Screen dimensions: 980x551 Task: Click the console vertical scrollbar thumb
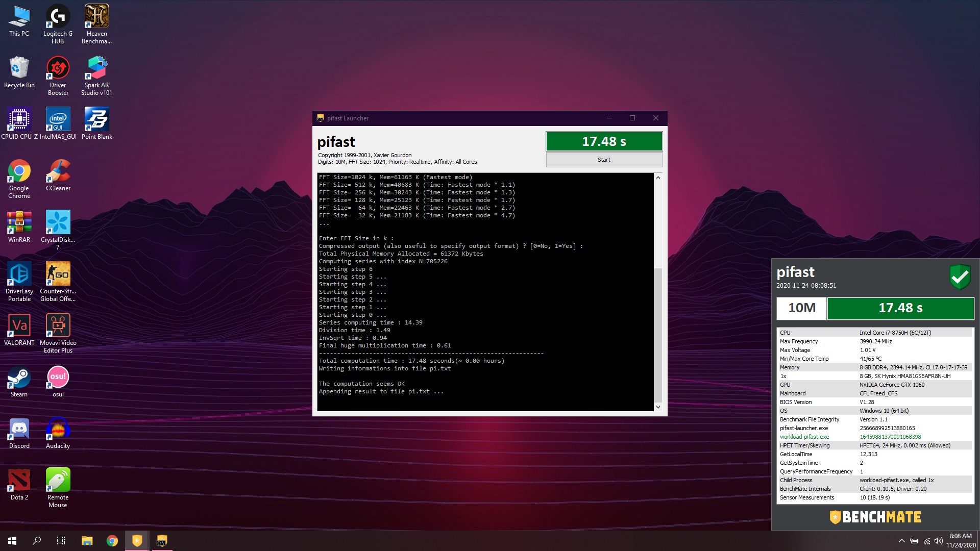(658, 335)
